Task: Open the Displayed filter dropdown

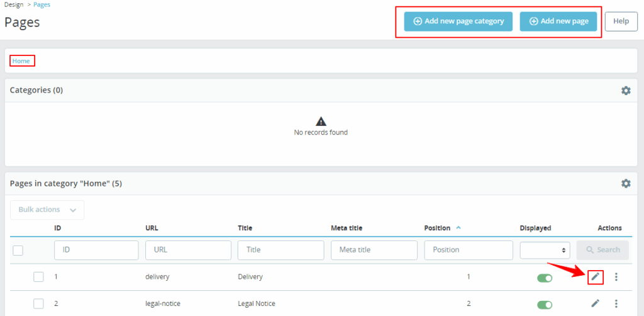Action: [x=545, y=250]
